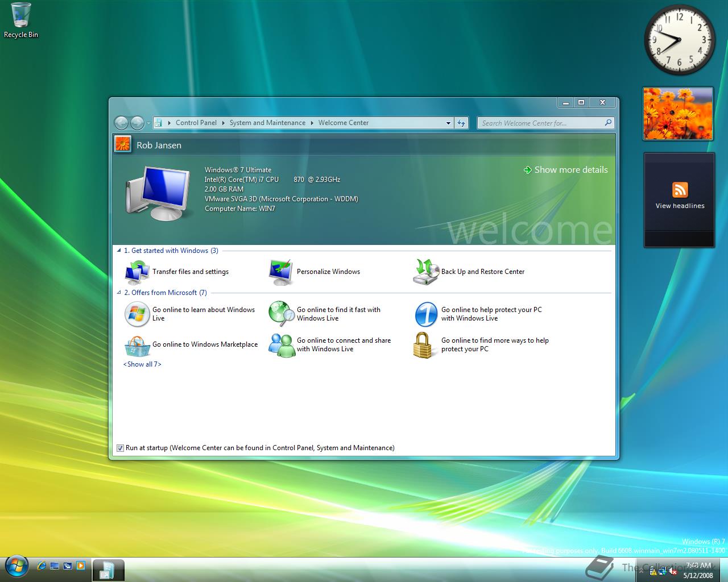Collapse Offers from Microsoft section
This screenshot has width=728, height=582.
coord(119,292)
